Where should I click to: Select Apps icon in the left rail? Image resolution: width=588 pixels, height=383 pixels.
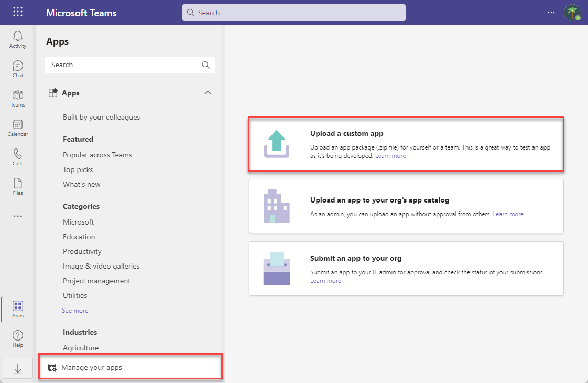pyautogui.click(x=18, y=310)
